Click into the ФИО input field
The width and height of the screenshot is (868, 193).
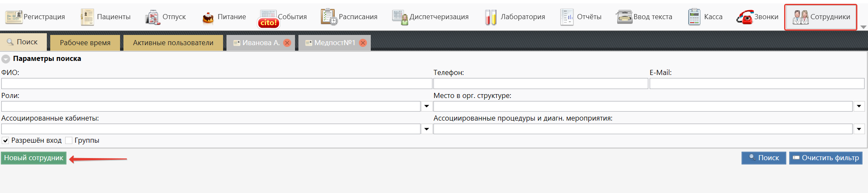pyautogui.click(x=216, y=84)
